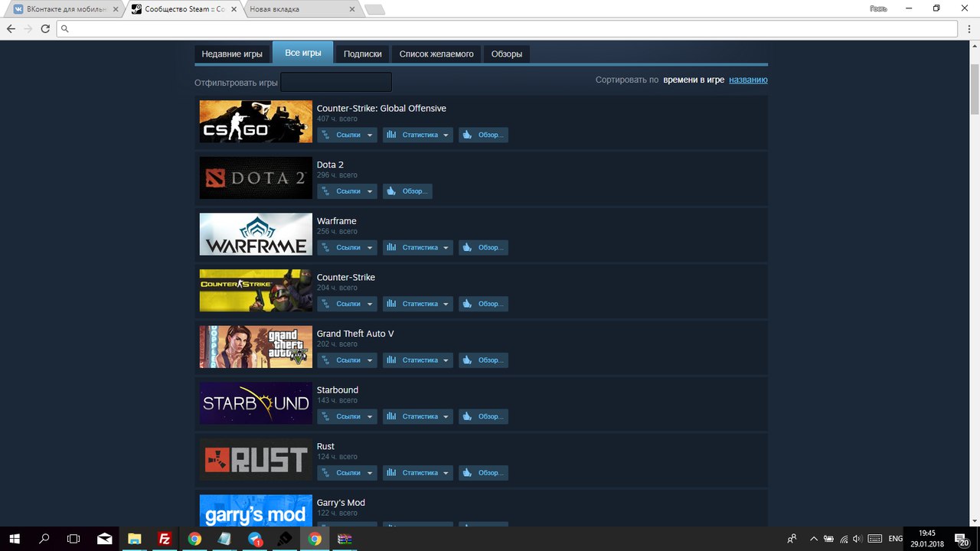Viewport: 980px width, 551px height.
Task: Open the Rust title link
Action: coord(325,446)
